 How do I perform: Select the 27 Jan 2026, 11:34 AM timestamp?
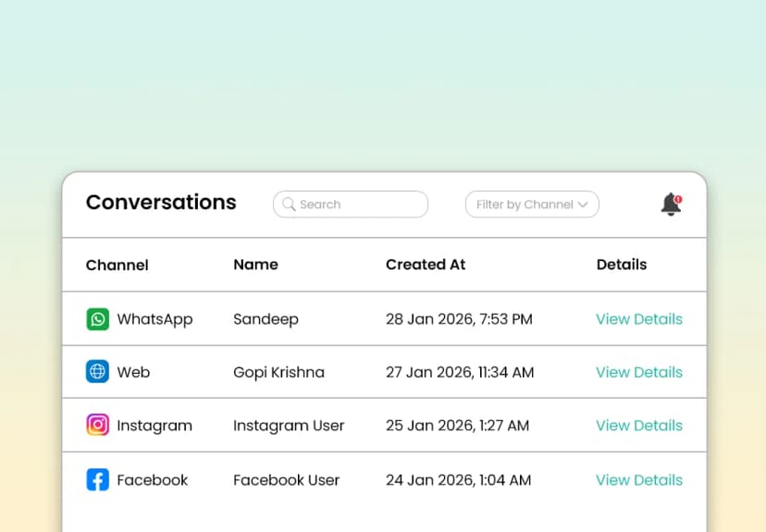click(x=459, y=372)
